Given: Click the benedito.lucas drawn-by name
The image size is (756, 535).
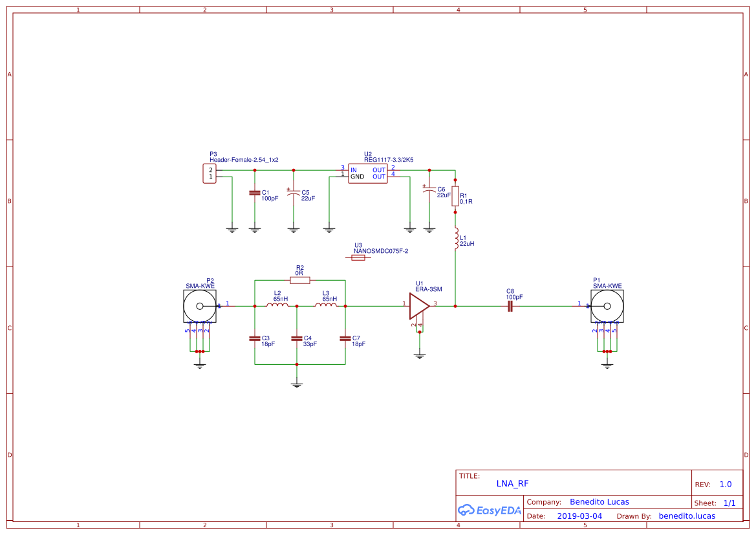Looking at the screenshot, I should click(x=689, y=516).
